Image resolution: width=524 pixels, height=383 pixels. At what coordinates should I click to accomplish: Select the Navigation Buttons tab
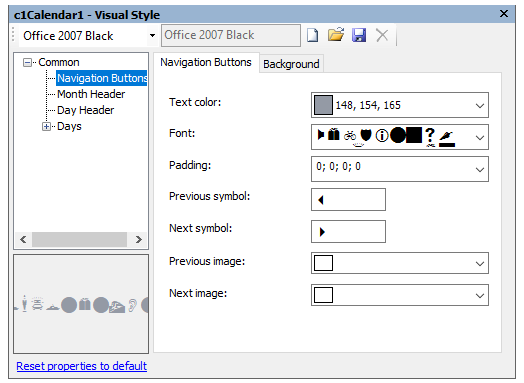[x=206, y=62]
